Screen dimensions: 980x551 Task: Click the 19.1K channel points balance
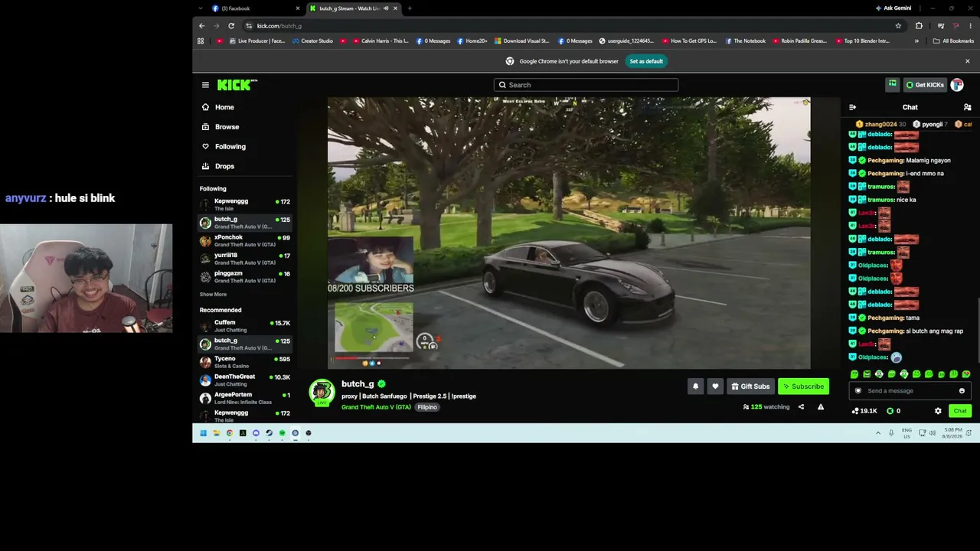[x=864, y=411]
